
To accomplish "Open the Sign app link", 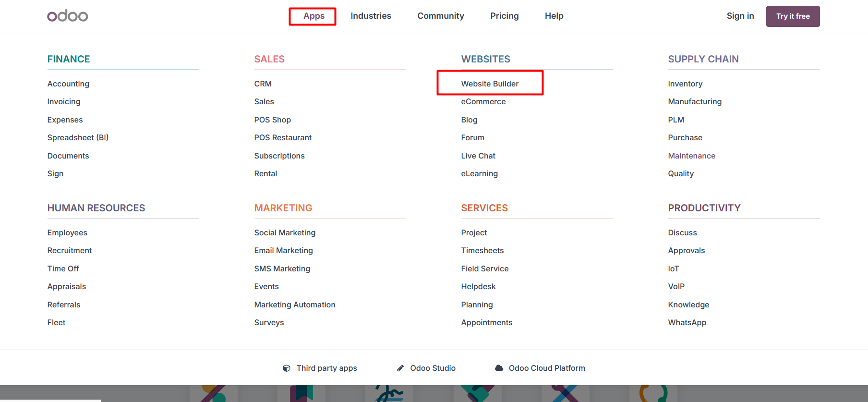I will point(55,174).
